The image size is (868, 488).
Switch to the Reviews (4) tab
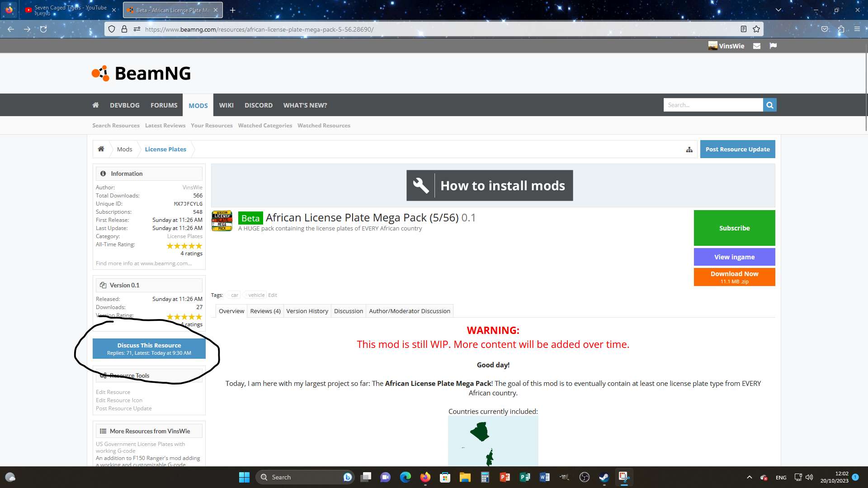265,311
